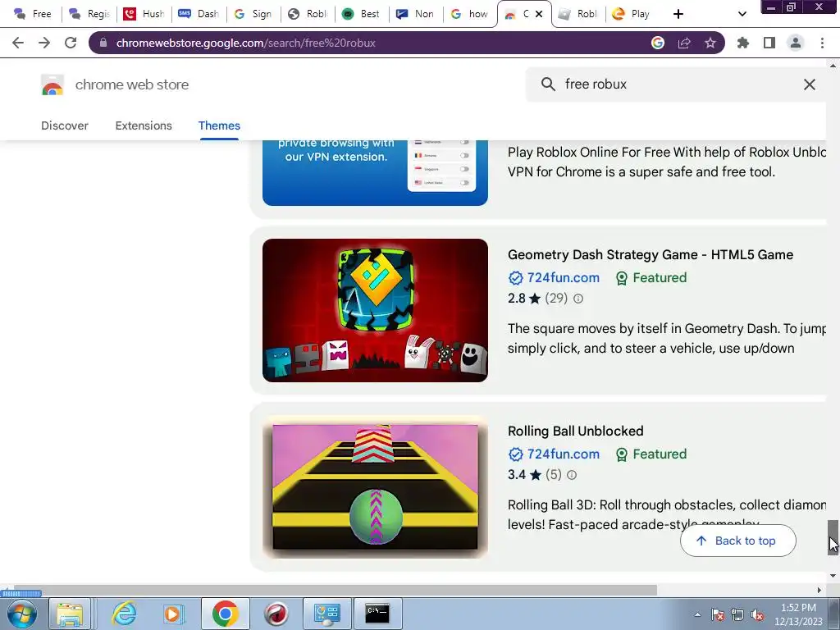840x630 pixels.
Task: Reload the current page
Action: click(x=71, y=43)
